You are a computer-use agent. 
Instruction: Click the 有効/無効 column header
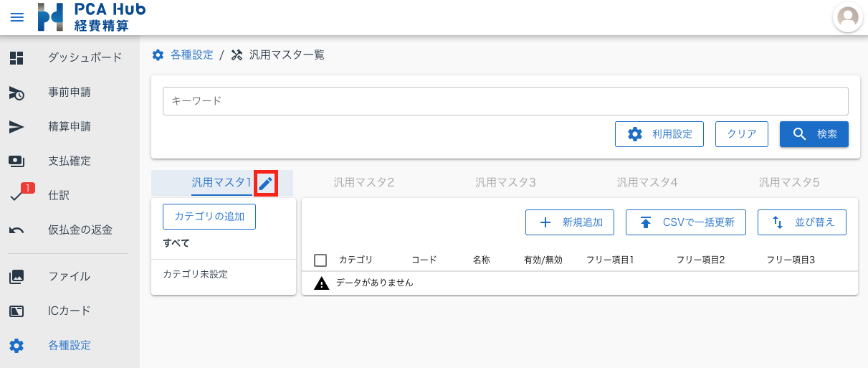pos(543,260)
